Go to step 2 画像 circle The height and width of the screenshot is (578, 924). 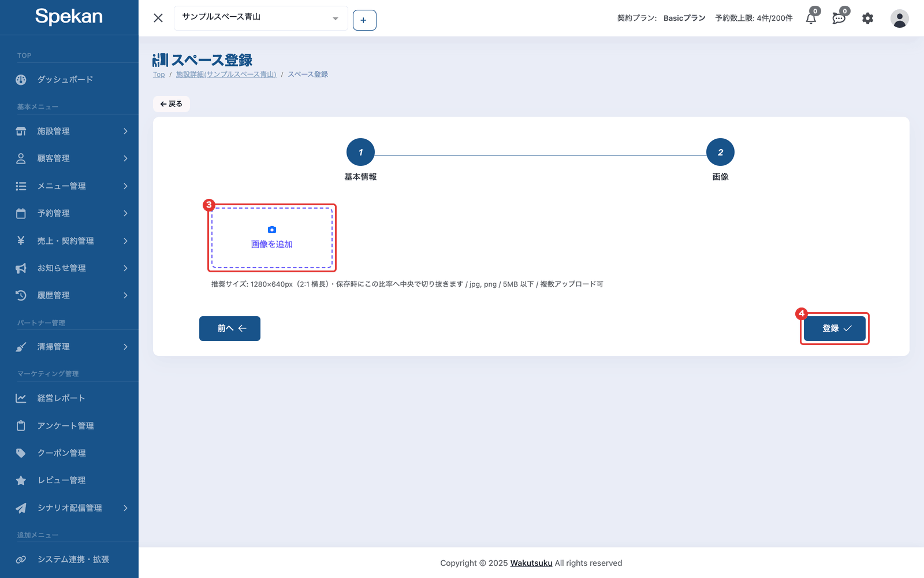pyautogui.click(x=720, y=153)
